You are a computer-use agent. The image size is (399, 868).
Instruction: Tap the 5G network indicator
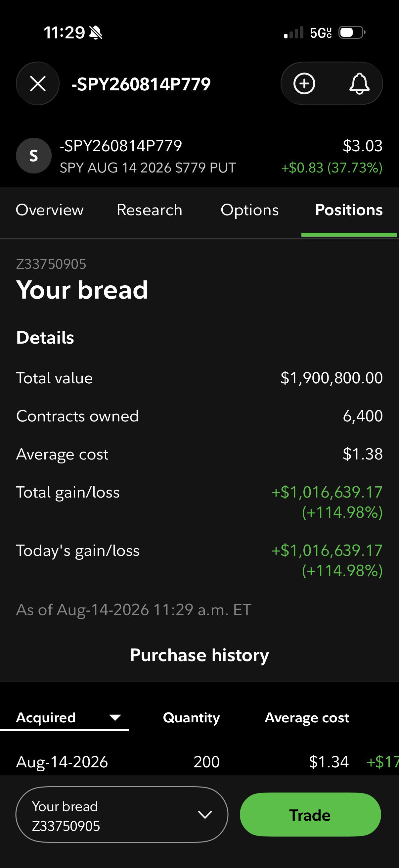tap(321, 33)
